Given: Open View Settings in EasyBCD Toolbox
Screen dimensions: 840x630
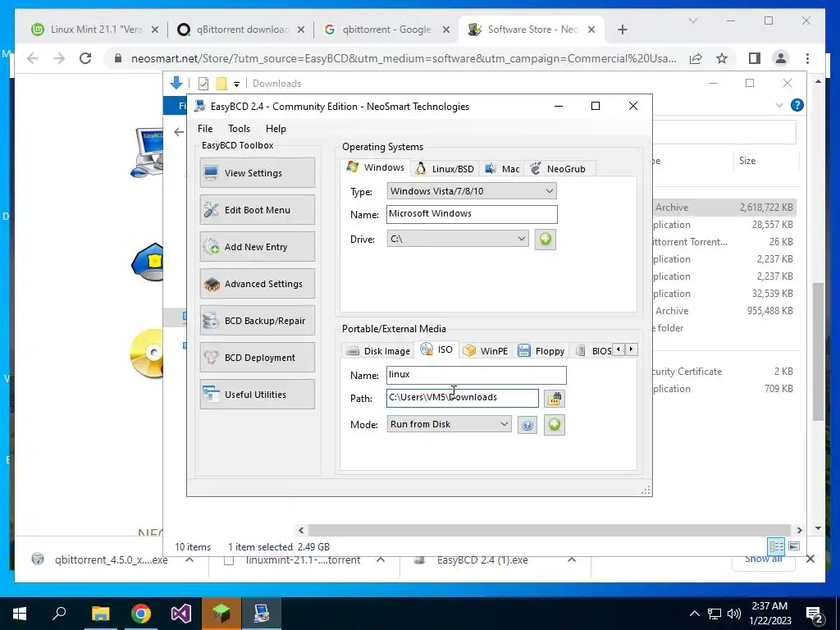Looking at the screenshot, I should tap(257, 173).
